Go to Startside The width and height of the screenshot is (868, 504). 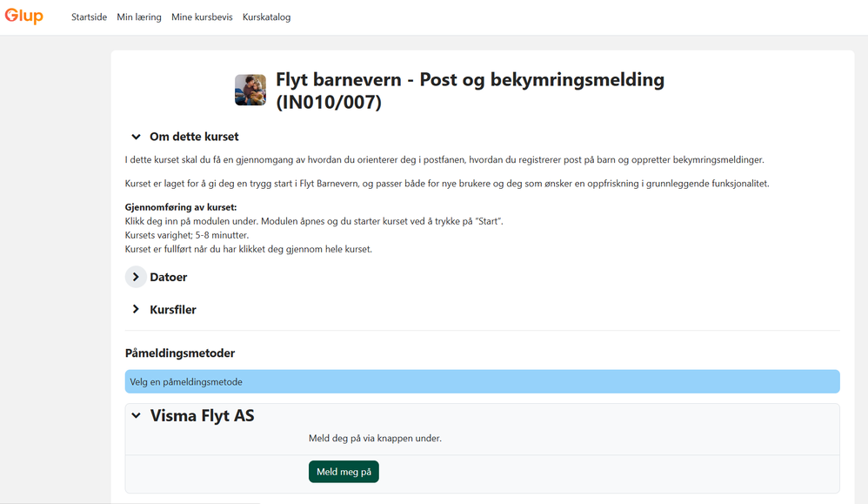pyautogui.click(x=89, y=17)
